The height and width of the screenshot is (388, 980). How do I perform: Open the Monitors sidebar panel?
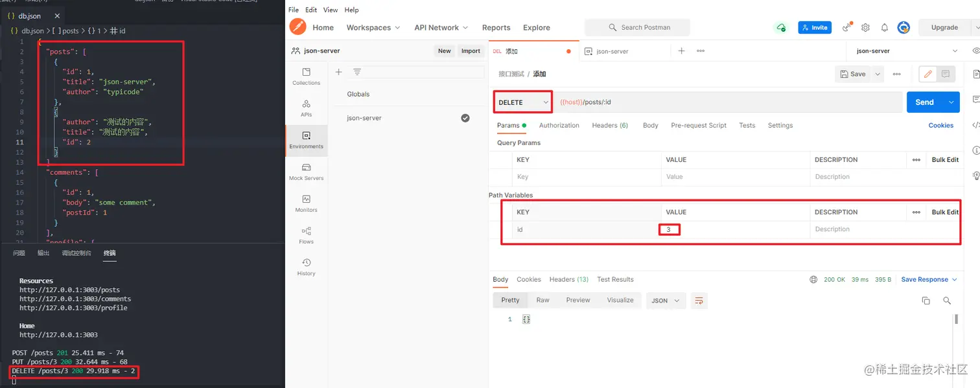306,203
